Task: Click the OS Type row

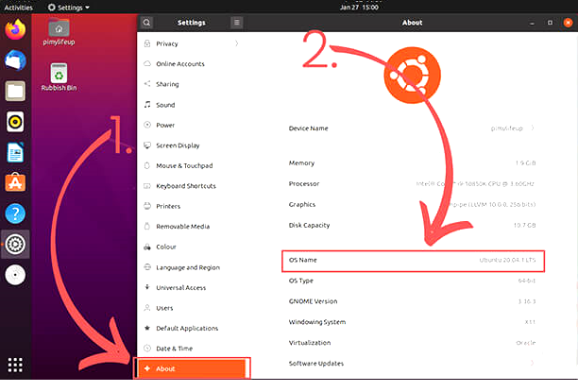Action: 413,281
